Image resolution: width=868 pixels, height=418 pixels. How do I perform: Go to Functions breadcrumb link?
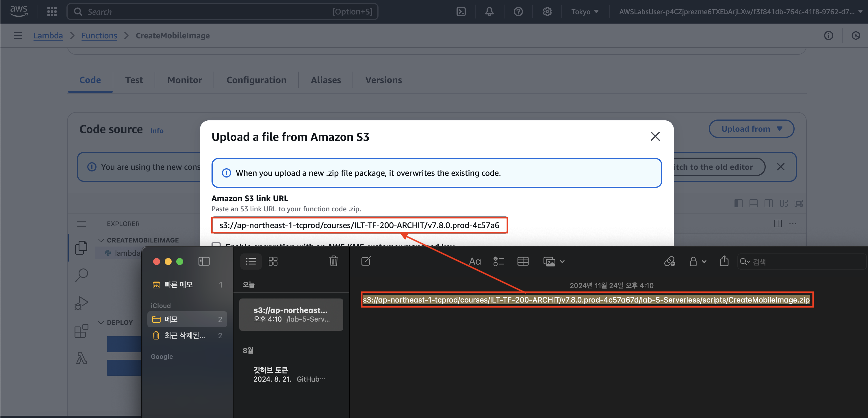(99, 36)
